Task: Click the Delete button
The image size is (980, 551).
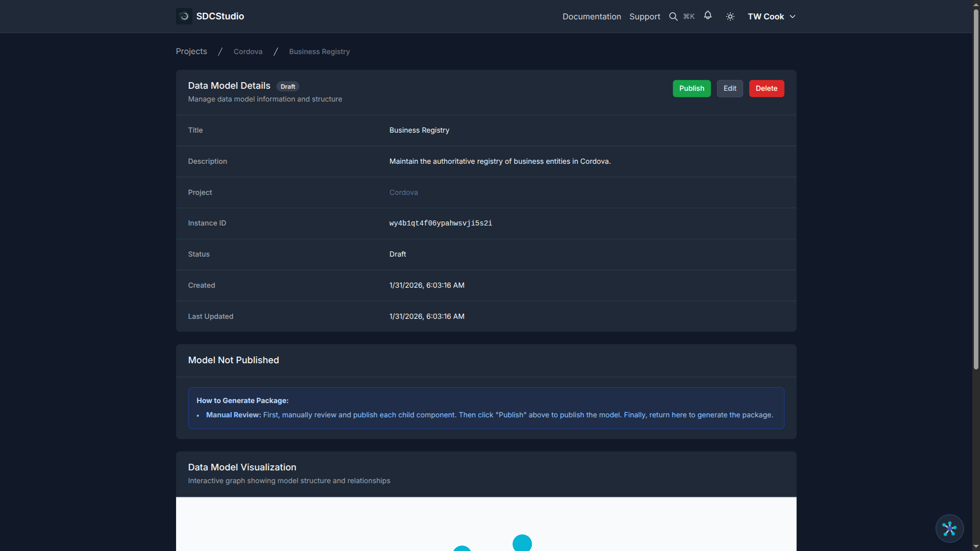Action: point(766,88)
